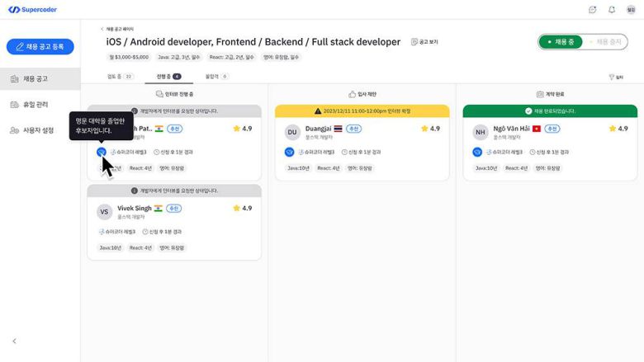Click the 채용 공고 등록 button
The height and width of the screenshot is (362, 644).
tap(40, 47)
